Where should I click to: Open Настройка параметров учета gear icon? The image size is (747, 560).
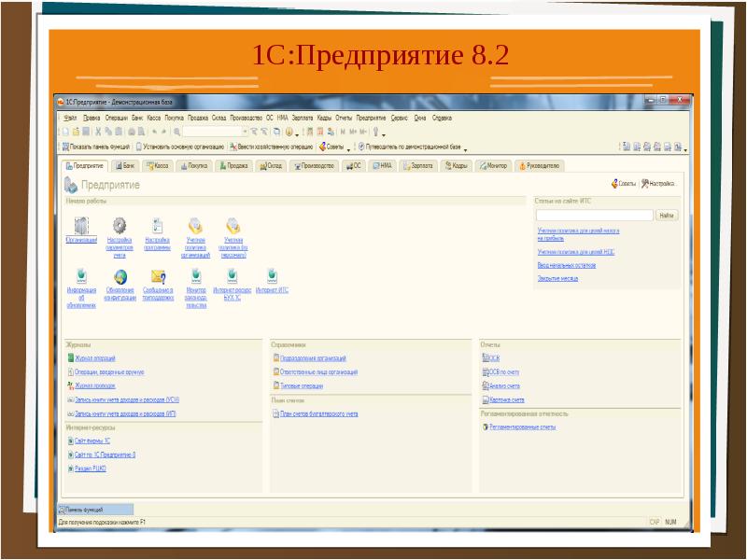[120, 226]
